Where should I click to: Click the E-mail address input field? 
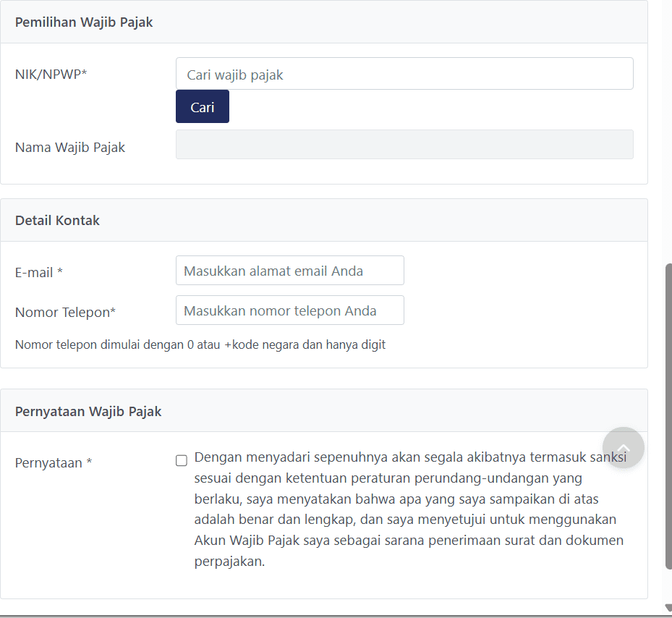289,271
